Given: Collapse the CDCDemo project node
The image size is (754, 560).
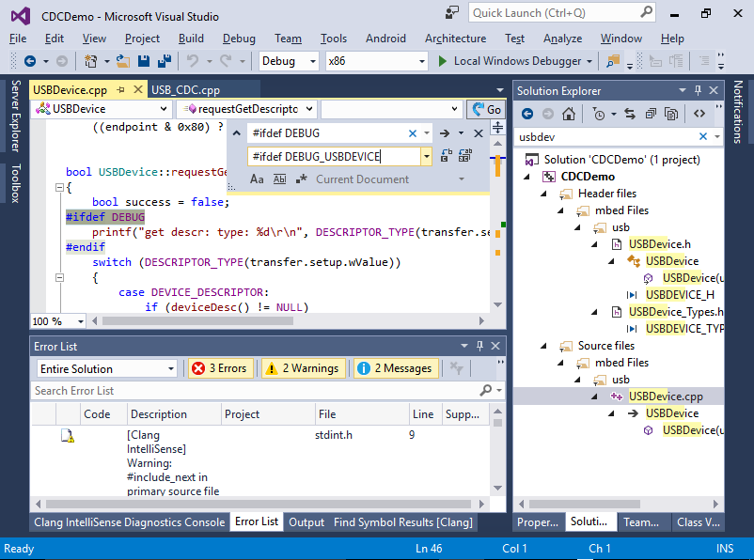Looking at the screenshot, I should click(526, 177).
